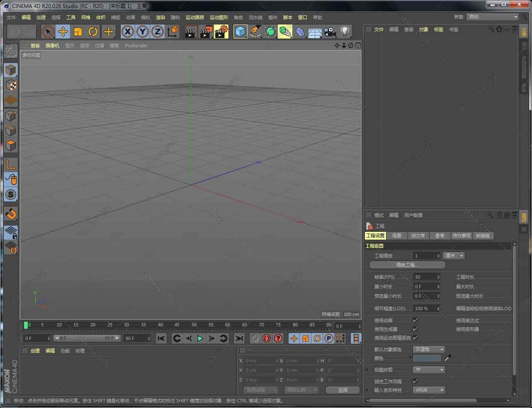Click the FPS value field
This screenshot has height=408, width=532.
426,277
